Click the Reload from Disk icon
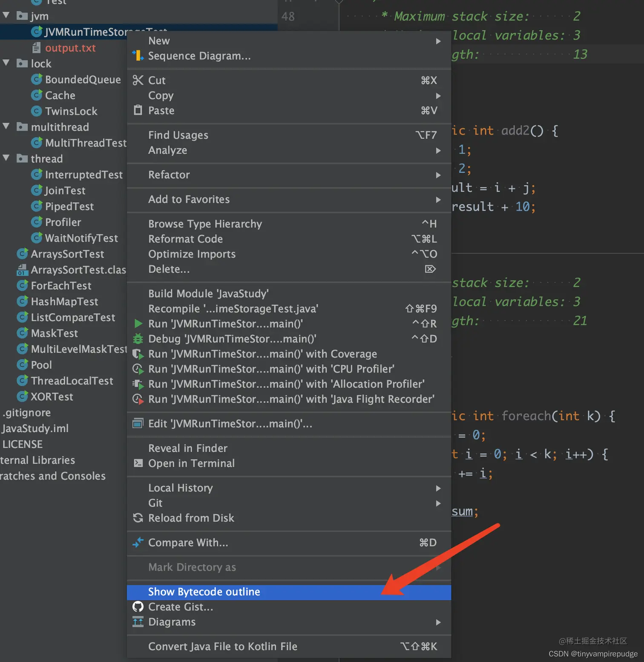The image size is (644, 662). click(x=138, y=518)
